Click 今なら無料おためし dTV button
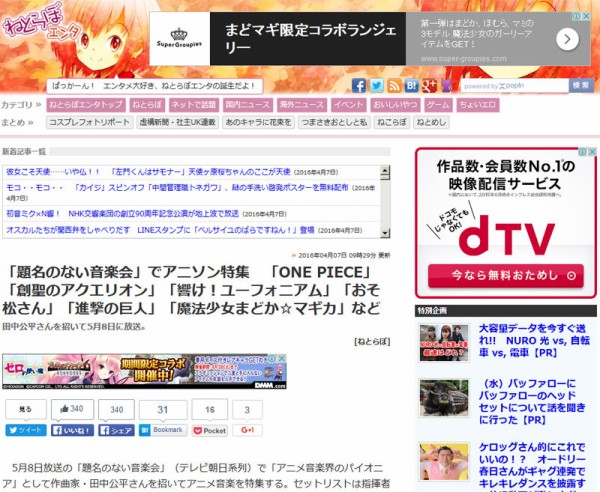Viewport: 600px width, 492px height. [x=505, y=275]
